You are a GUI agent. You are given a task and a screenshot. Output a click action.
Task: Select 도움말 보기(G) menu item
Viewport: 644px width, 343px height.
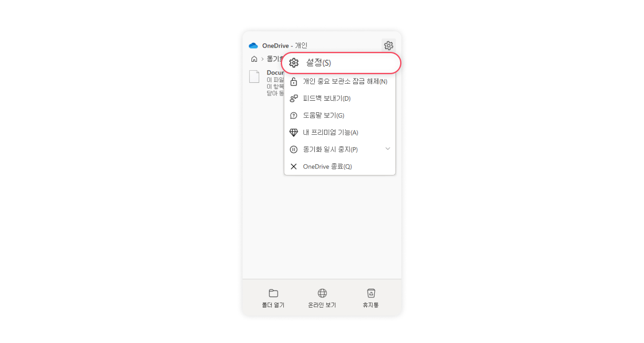tap(340, 115)
